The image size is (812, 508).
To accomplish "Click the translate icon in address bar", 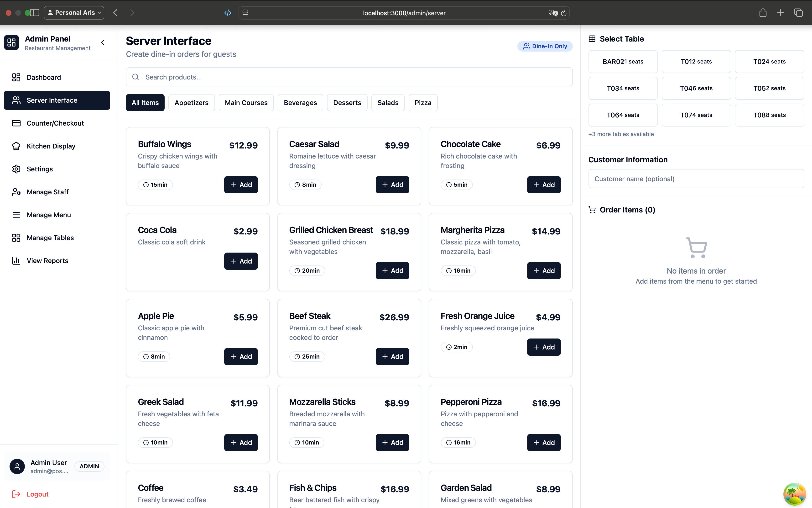I will (x=553, y=13).
